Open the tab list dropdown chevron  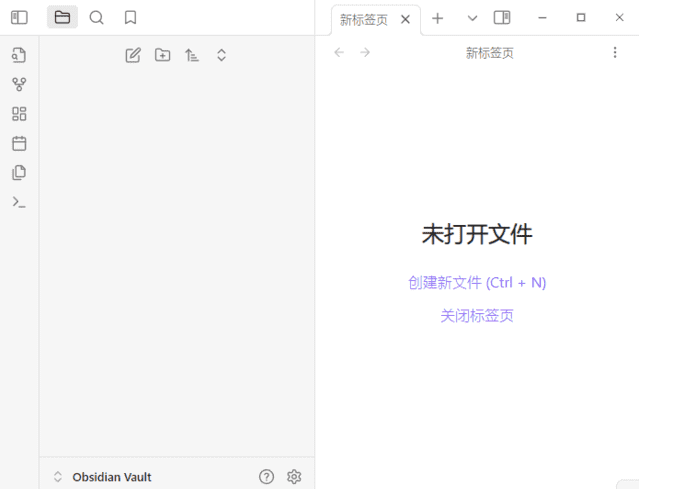[473, 18]
